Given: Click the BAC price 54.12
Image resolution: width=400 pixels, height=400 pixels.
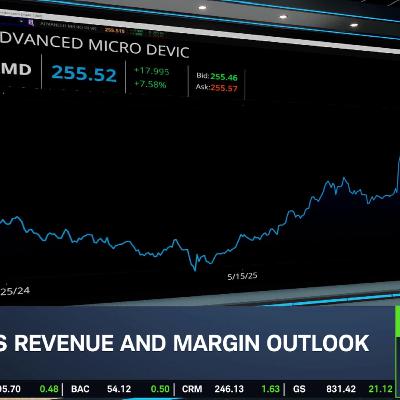Looking at the screenshot, I should click(119, 389).
